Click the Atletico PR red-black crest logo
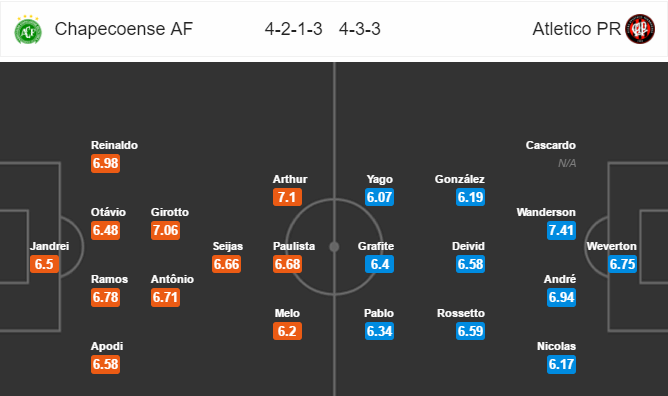 point(640,29)
